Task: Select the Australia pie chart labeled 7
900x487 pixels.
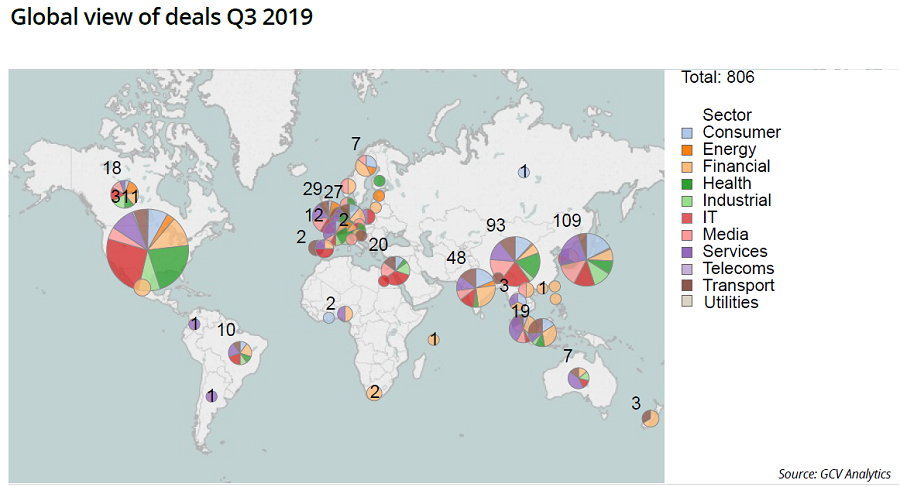Action: [577, 378]
